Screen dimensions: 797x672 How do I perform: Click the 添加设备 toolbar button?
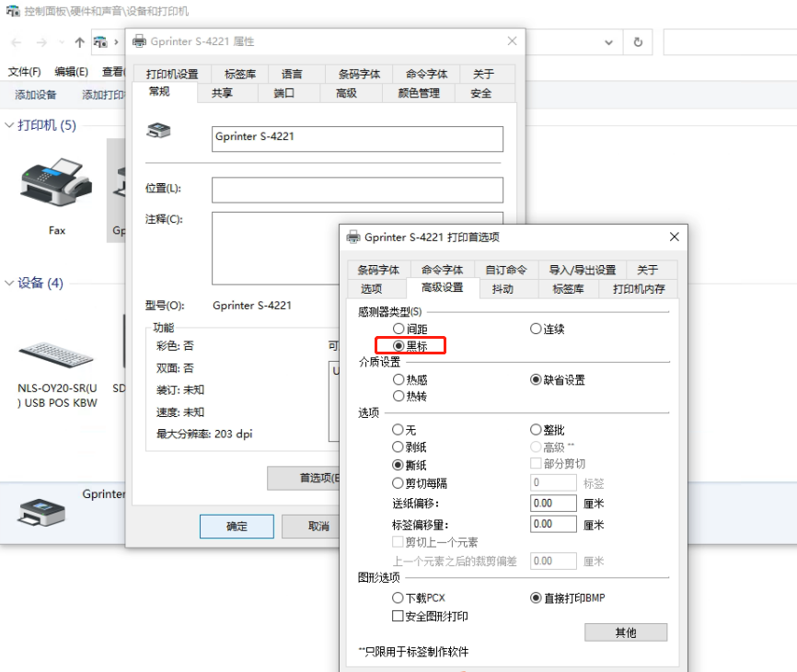click(x=36, y=95)
